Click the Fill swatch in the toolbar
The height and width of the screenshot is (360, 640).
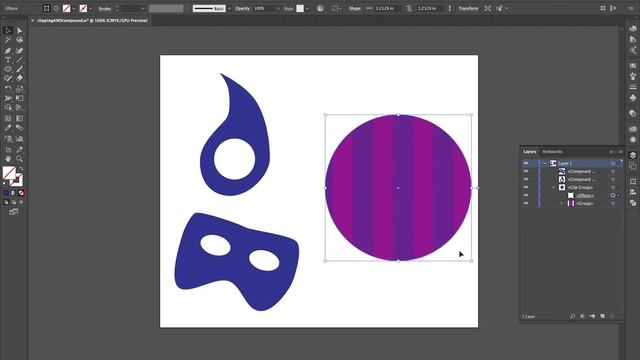tap(9, 173)
